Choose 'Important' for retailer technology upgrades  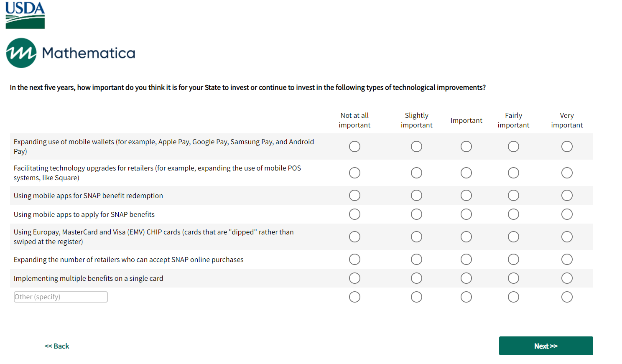click(466, 173)
